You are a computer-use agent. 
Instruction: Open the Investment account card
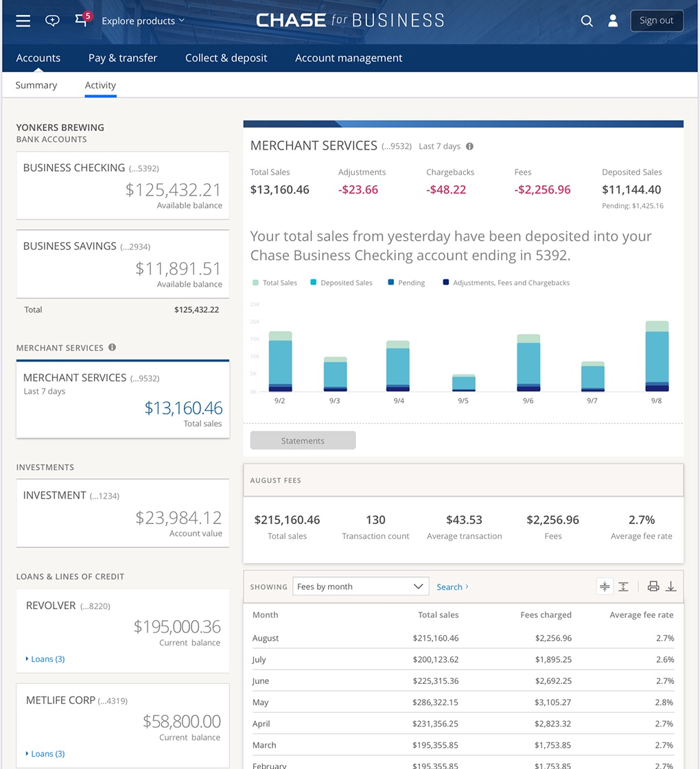[x=123, y=513]
